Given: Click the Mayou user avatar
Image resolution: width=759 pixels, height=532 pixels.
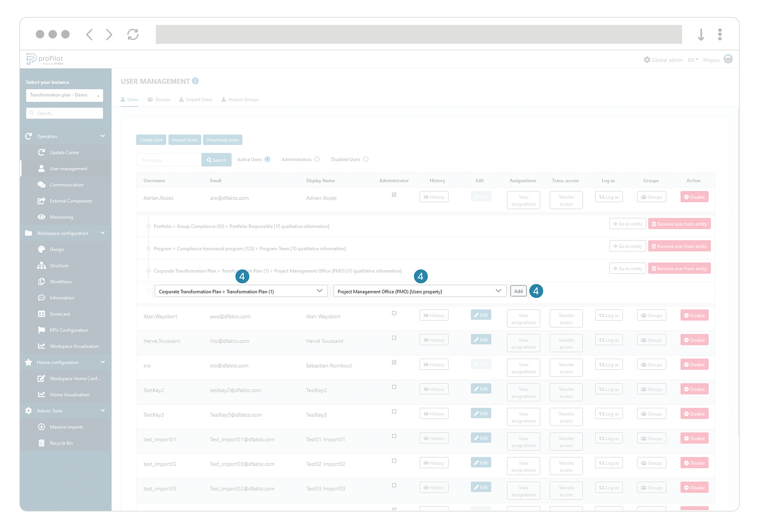Looking at the screenshot, I should pos(728,59).
